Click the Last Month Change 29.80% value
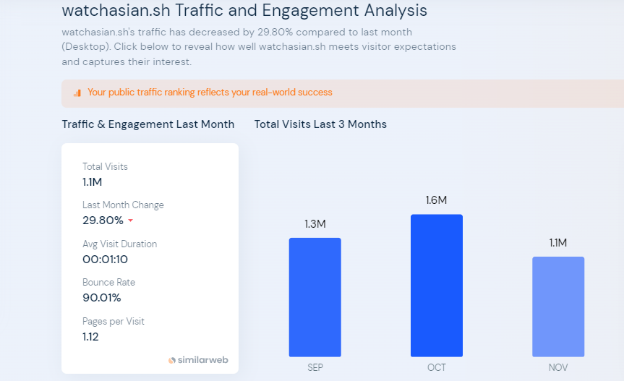This screenshot has width=624, height=382. pos(103,220)
